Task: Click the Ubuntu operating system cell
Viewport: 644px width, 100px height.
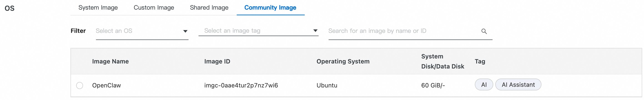Action: tap(327, 85)
